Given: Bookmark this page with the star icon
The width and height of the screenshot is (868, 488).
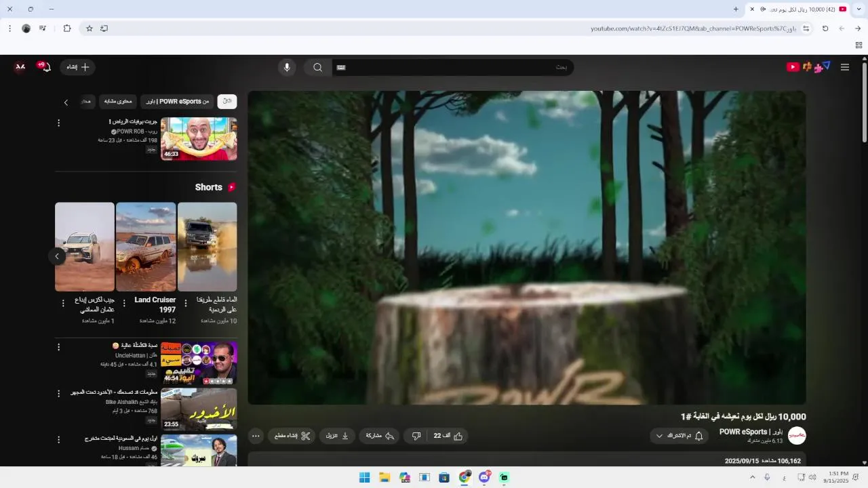Looking at the screenshot, I should [x=89, y=28].
